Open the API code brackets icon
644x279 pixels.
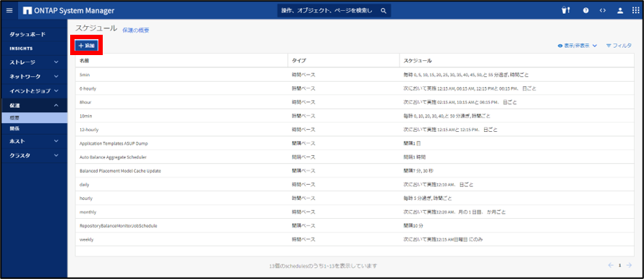coord(603,11)
